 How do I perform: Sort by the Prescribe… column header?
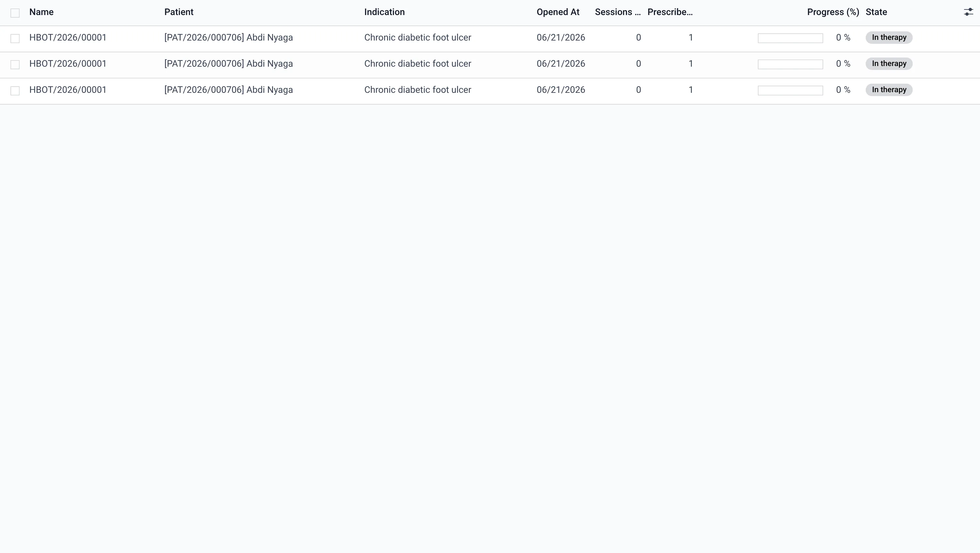pyautogui.click(x=670, y=12)
